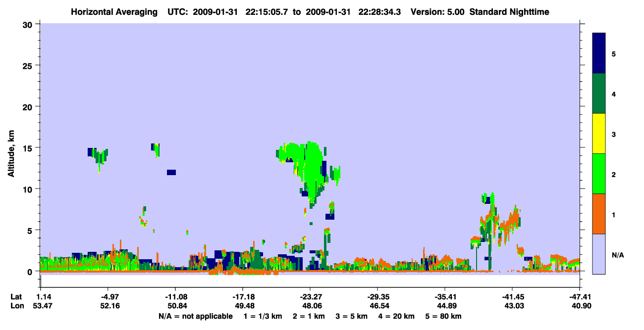Click the bright green color bar segment labeled 2
Image resolution: width=644 pixels, height=330 pixels.
599,174
